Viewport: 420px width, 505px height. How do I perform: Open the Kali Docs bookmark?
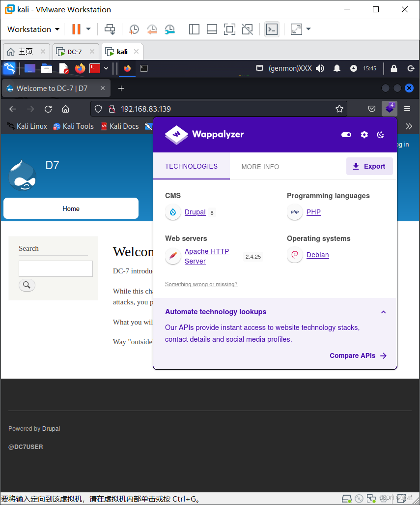click(x=120, y=126)
